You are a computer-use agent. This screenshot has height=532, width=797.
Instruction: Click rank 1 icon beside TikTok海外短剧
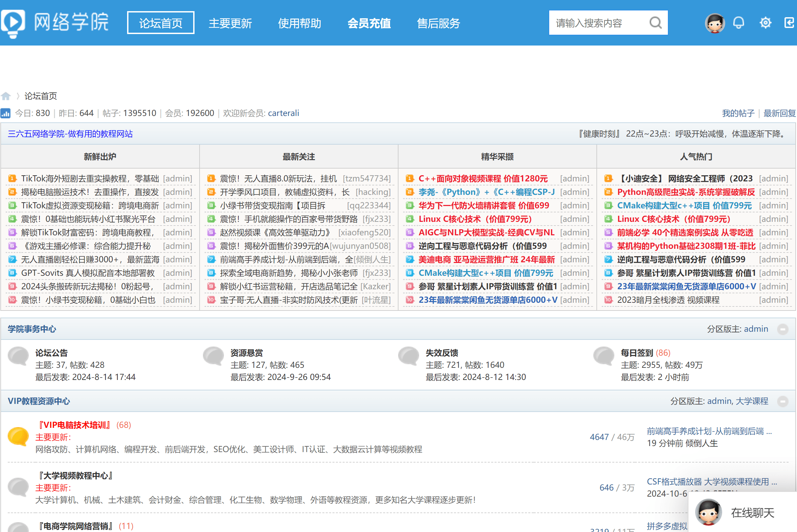coord(12,178)
